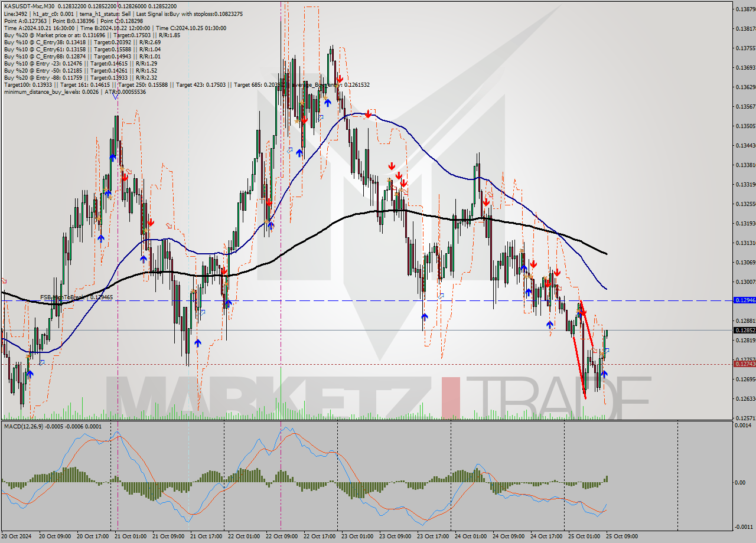Viewport: 756px width, 543px height.
Task: Click the 'Buy %10 @ C_Entry38' line
Action: coord(82,42)
